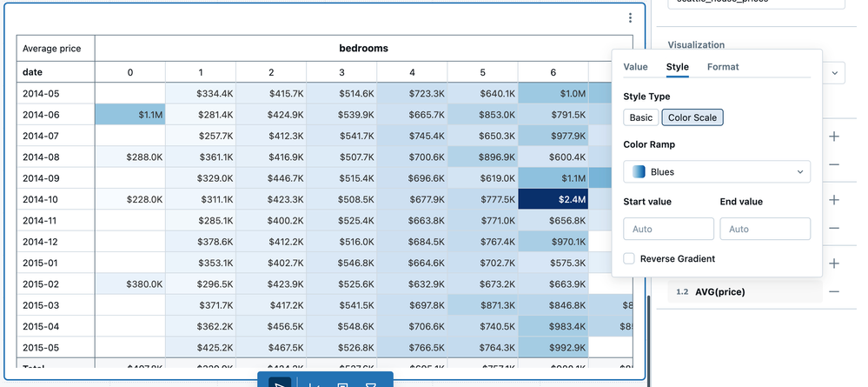Open the kebab menu above the pivot table
Image resolution: width=868 pixels, height=387 pixels.
(x=631, y=18)
